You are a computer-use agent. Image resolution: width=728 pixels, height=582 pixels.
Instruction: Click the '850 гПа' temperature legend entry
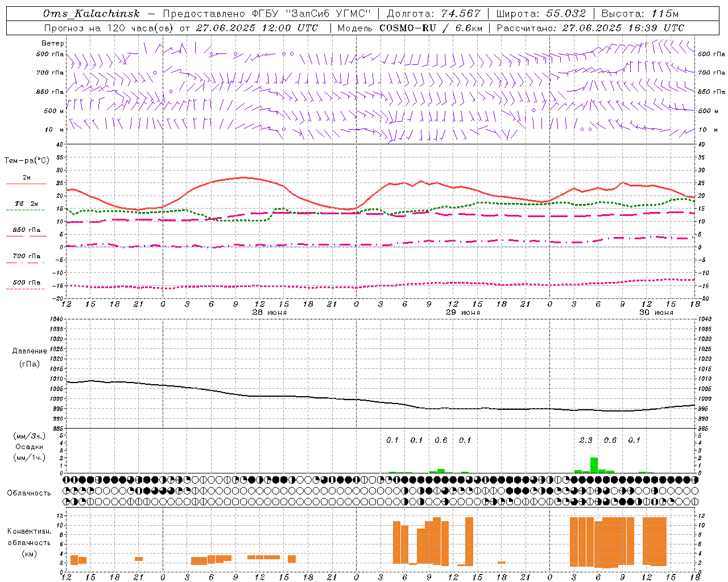pyautogui.click(x=26, y=232)
